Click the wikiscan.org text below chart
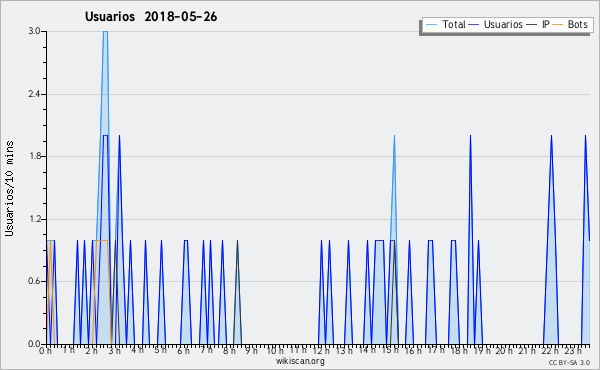 (x=300, y=361)
